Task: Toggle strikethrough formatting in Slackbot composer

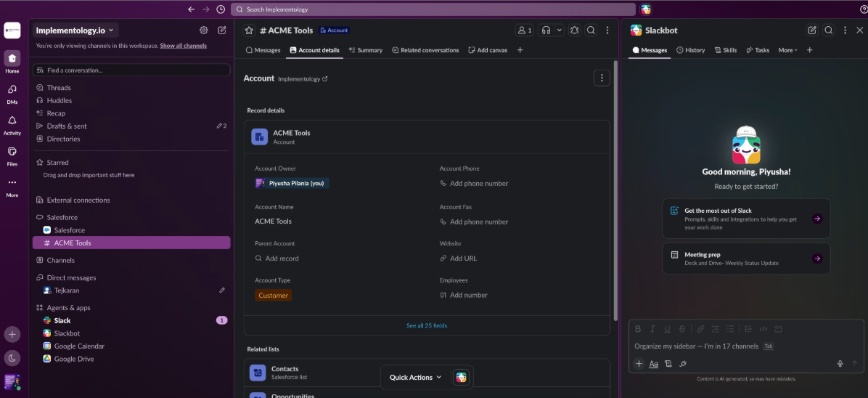Action: (x=682, y=329)
